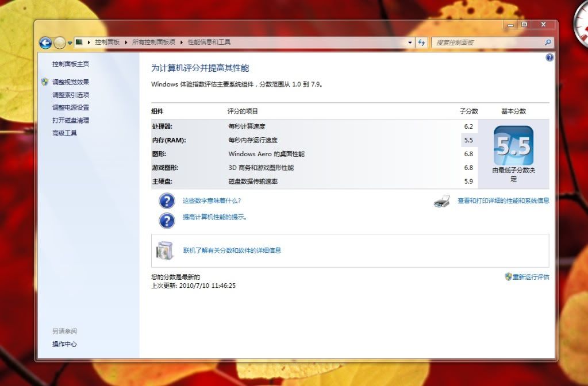Open the recent pages dropdown arrow
588x386 pixels.
(70, 43)
